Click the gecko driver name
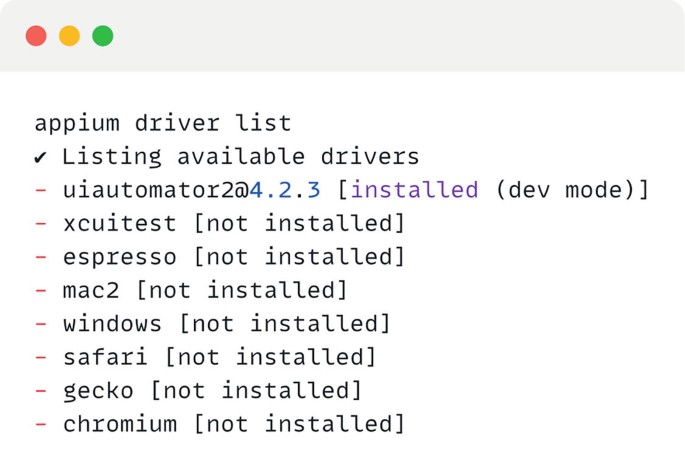 [x=98, y=391]
